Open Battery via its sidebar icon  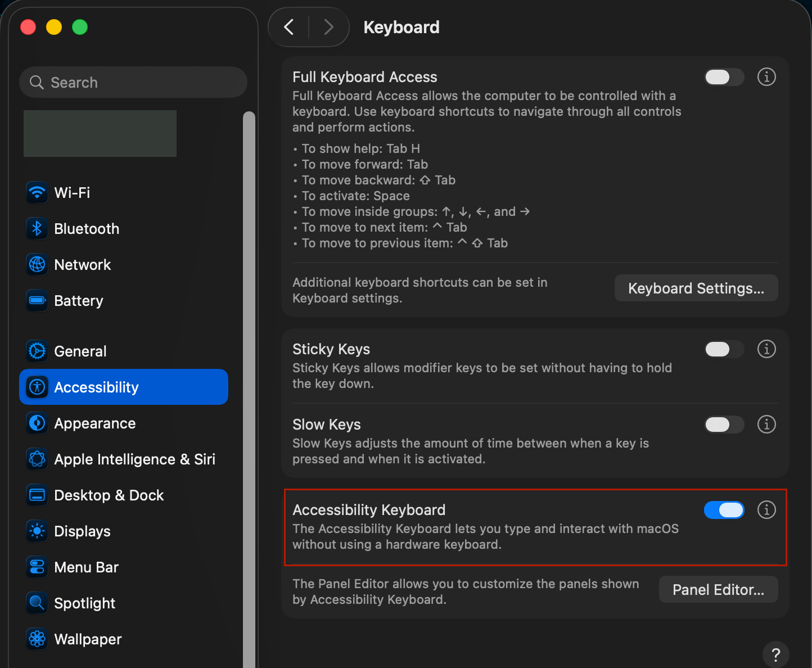click(37, 301)
